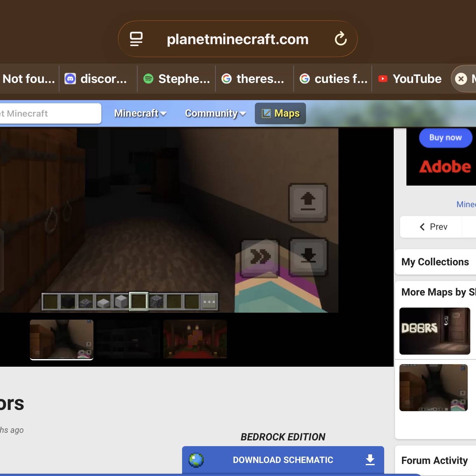Click the globe icon on the download button
Image resolution: width=476 pixels, height=476 pixels.
196,460
